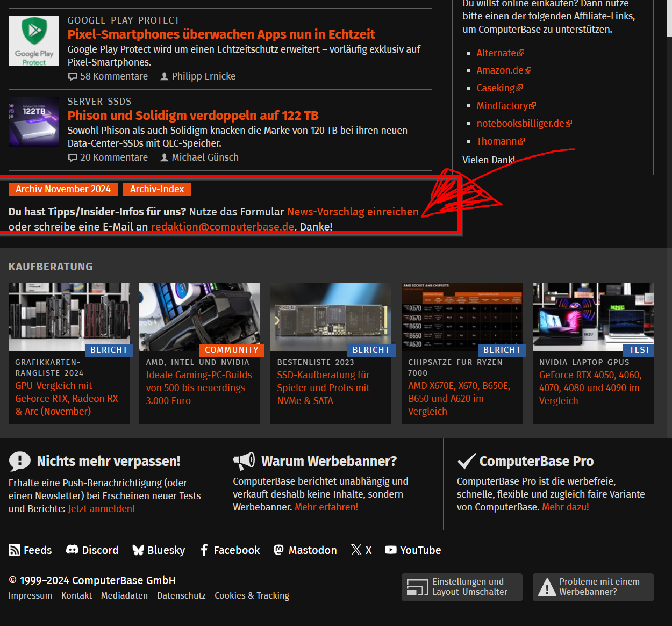Open the YouTube icon link
The width and height of the screenshot is (672, 626).
pyautogui.click(x=391, y=550)
